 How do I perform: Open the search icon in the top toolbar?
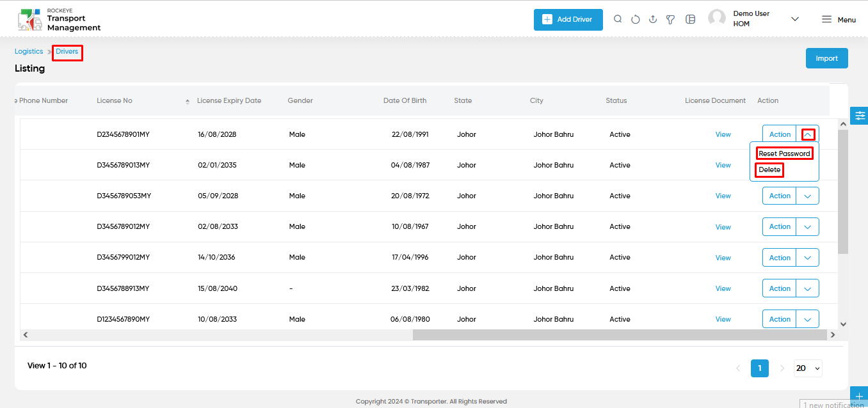[618, 19]
